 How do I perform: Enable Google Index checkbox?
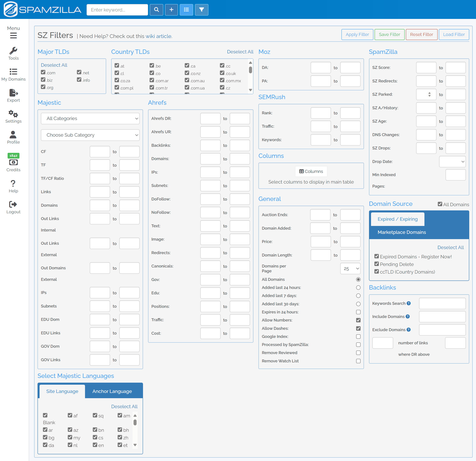[358, 337]
